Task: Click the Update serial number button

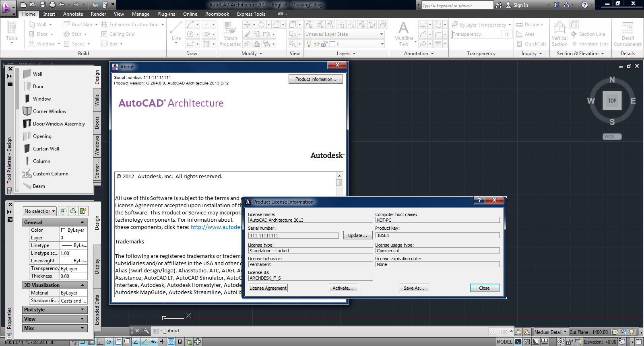Action: [358, 236]
